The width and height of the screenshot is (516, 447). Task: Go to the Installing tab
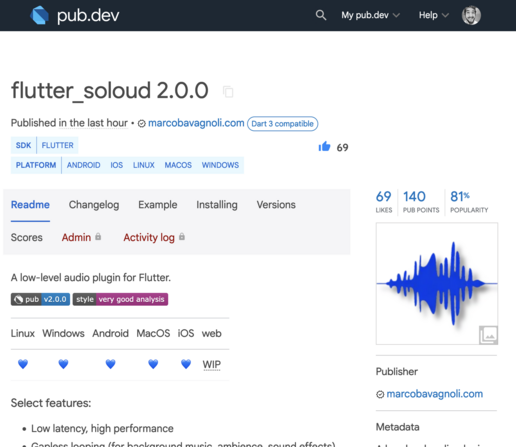tap(217, 205)
